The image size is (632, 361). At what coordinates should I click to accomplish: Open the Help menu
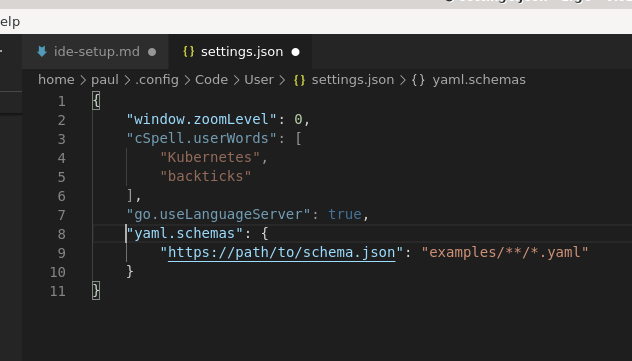pyautogui.click(x=10, y=22)
